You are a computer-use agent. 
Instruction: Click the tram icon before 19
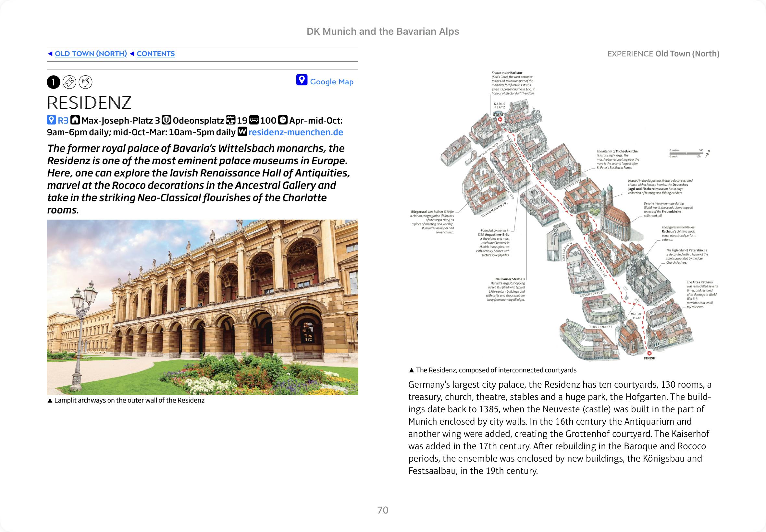pyautogui.click(x=230, y=120)
